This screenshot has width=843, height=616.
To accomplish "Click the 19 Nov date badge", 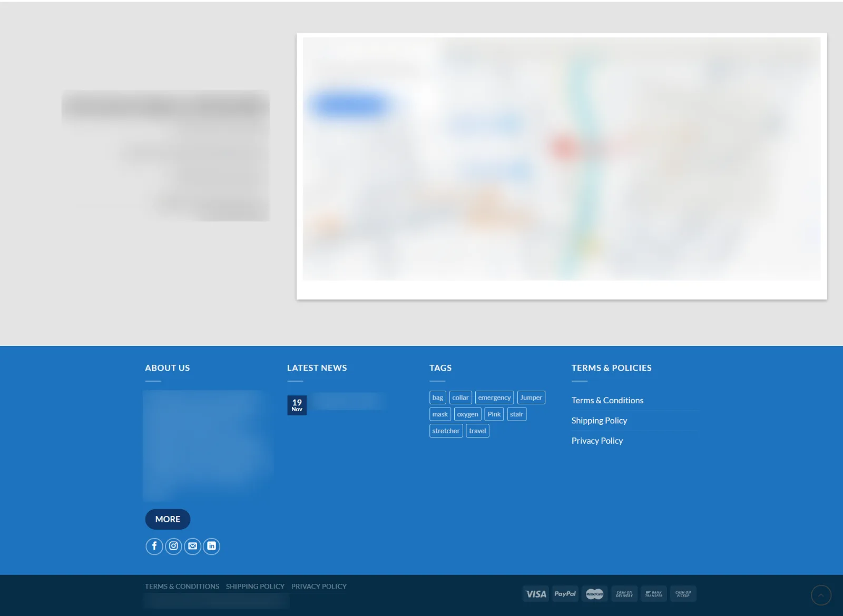I will point(297,405).
